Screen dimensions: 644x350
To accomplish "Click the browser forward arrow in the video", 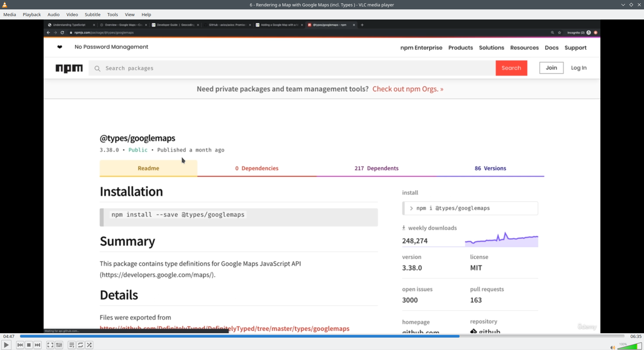I will [55, 33].
